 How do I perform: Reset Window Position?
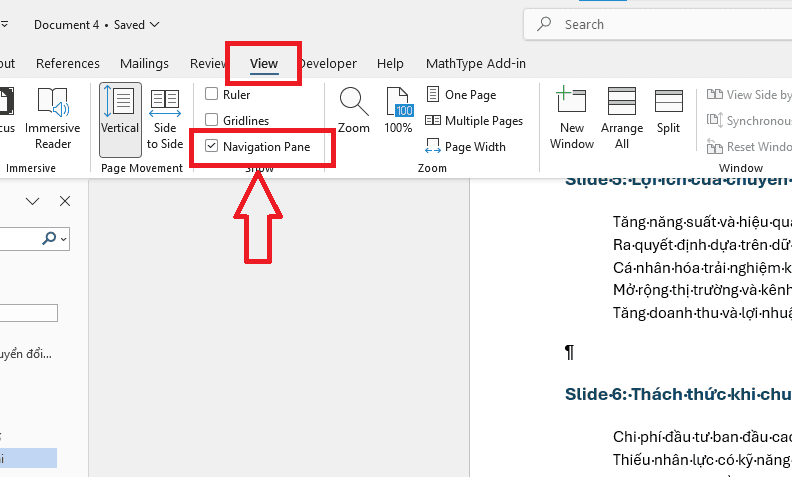(x=749, y=146)
